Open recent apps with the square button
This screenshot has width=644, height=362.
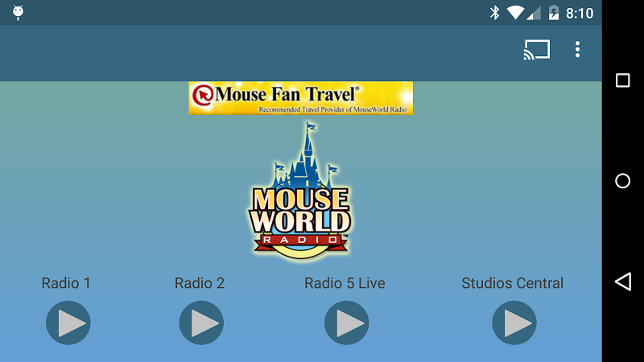(622, 80)
